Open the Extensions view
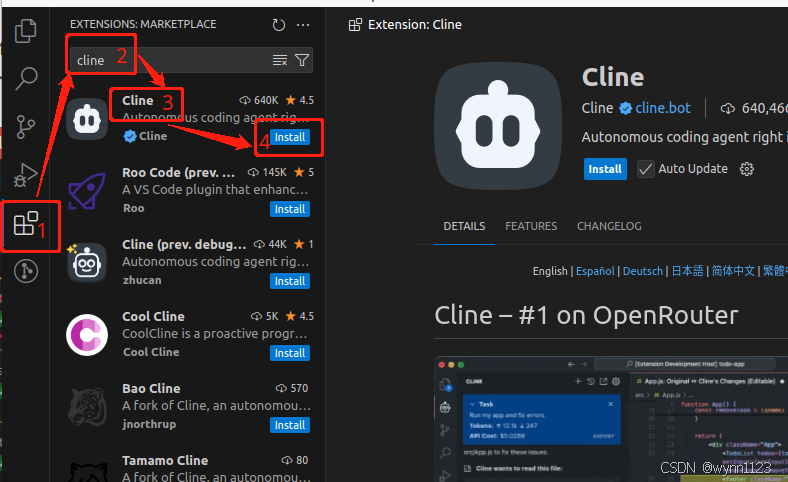 (x=26, y=223)
